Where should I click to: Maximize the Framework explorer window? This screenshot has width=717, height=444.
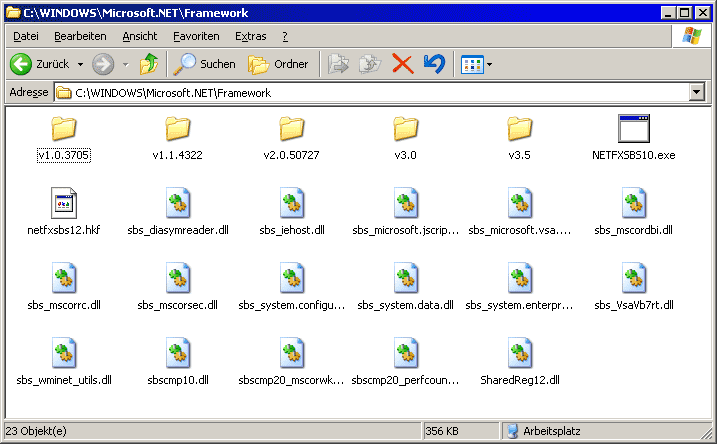685,13
